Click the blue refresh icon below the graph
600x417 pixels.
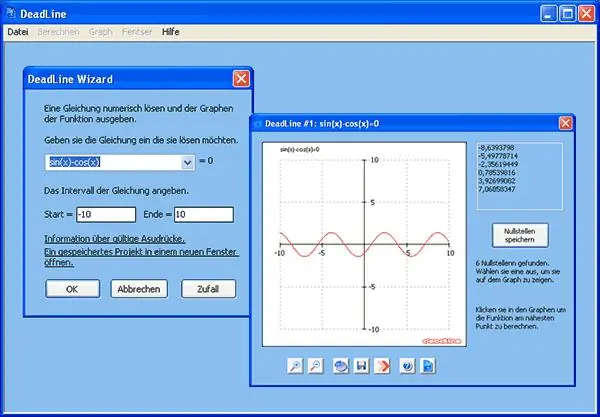[x=341, y=366]
